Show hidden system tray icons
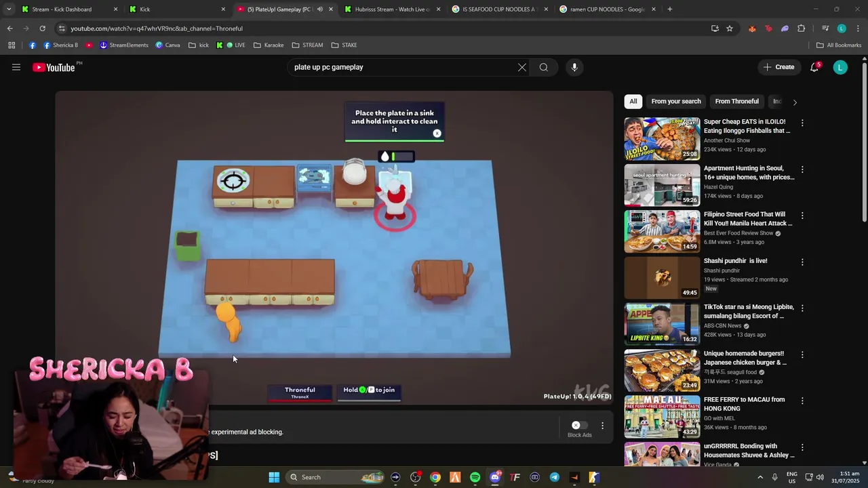Viewport: 868px width, 488px height. point(759,477)
